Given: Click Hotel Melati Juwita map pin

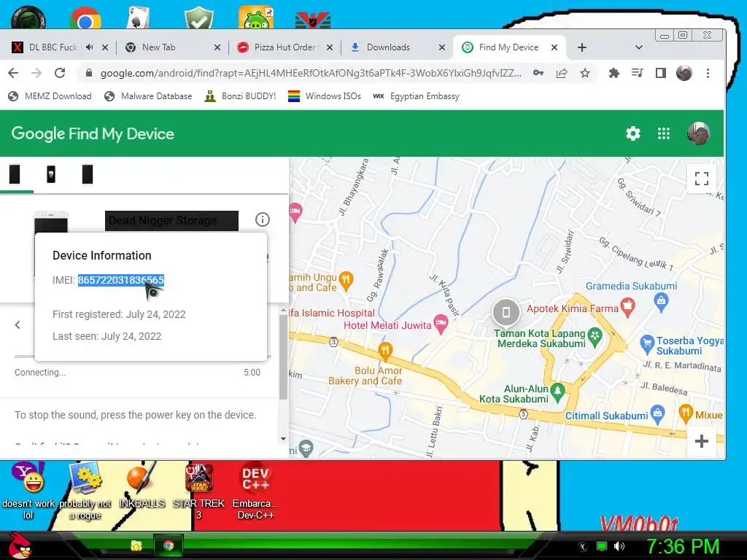Looking at the screenshot, I should click(441, 323).
